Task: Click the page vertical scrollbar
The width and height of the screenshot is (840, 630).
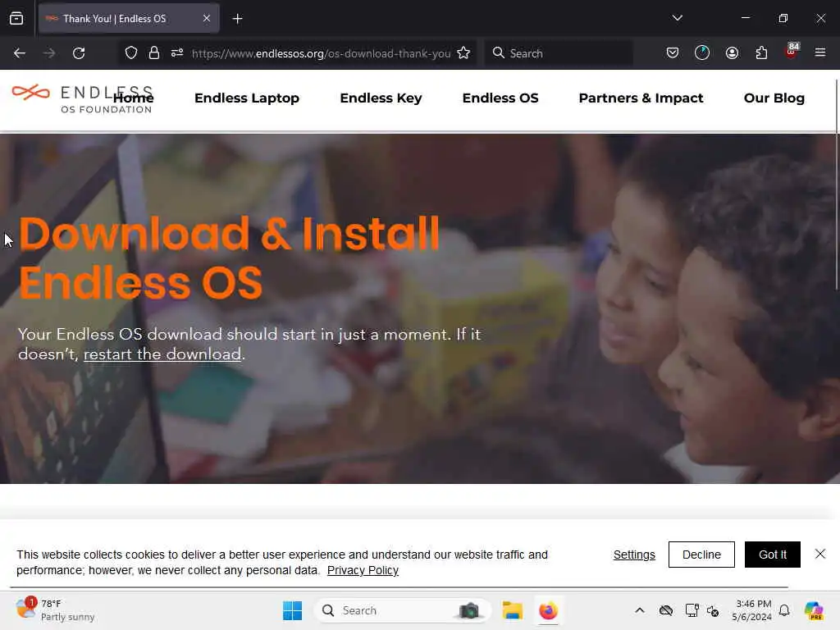Action: pyautogui.click(x=837, y=185)
